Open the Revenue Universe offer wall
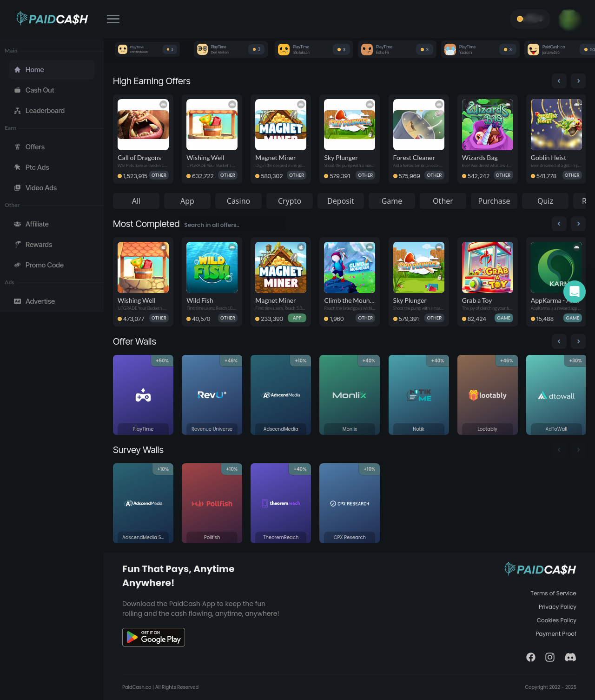 212,395
